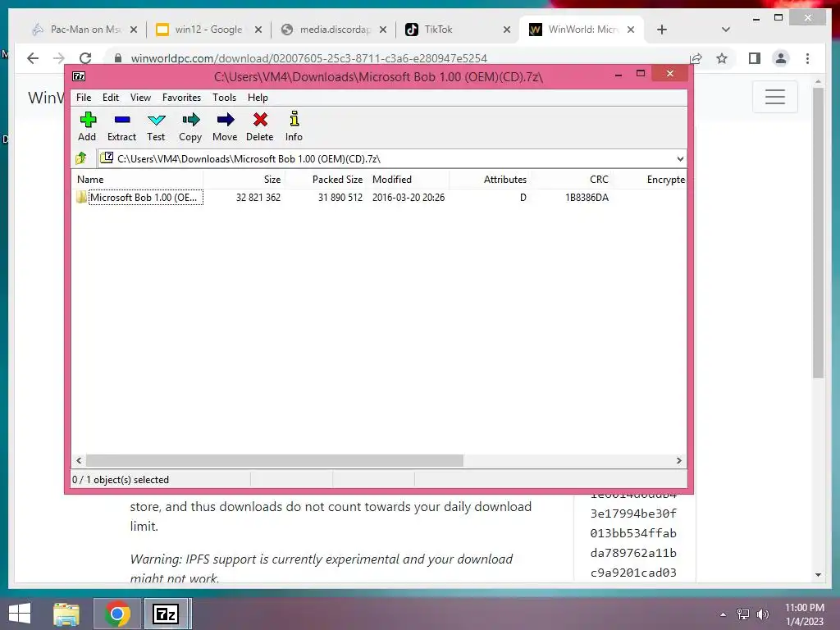Expand the 7-Zip address path dropdown
The height and width of the screenshot is (630, 840).
point(680,158)
